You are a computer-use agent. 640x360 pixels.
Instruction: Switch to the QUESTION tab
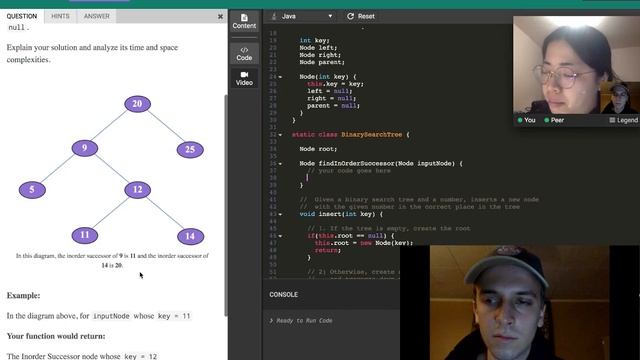point(22,16)
